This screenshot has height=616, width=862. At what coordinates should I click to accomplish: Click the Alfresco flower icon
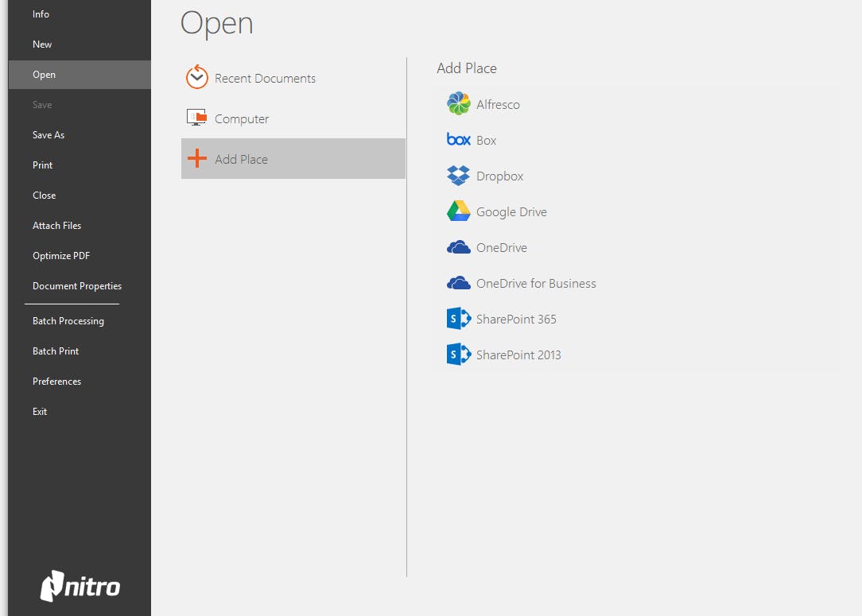(x=459, y=104)
